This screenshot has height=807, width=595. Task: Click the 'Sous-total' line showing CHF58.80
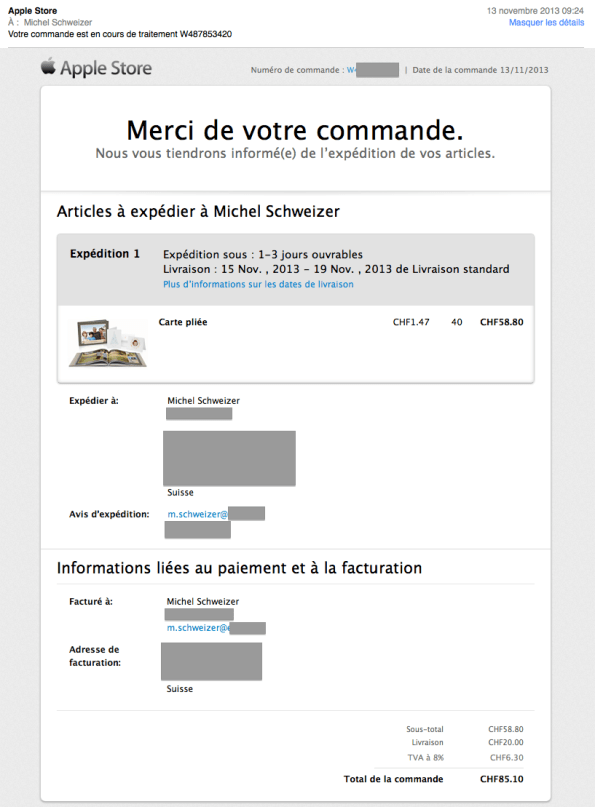(x=506, y=729)
